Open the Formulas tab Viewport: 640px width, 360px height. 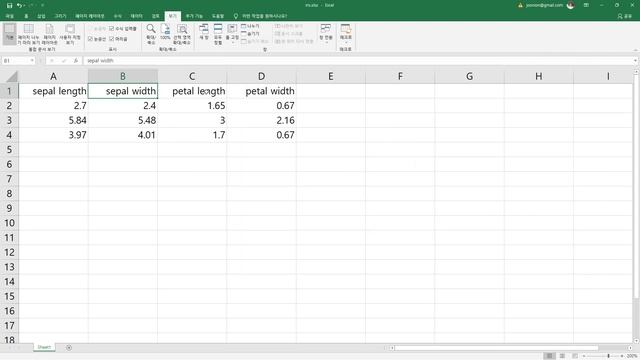point(118,16)
